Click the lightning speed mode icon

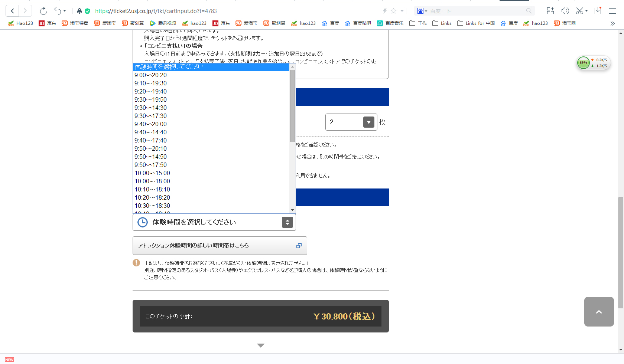click(x=385, y=11)
